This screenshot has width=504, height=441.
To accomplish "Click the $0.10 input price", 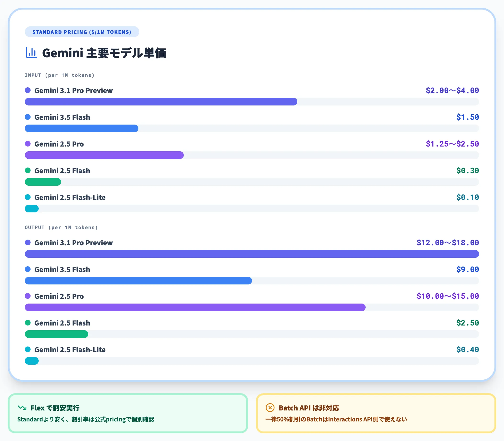I will coord(467,197).
